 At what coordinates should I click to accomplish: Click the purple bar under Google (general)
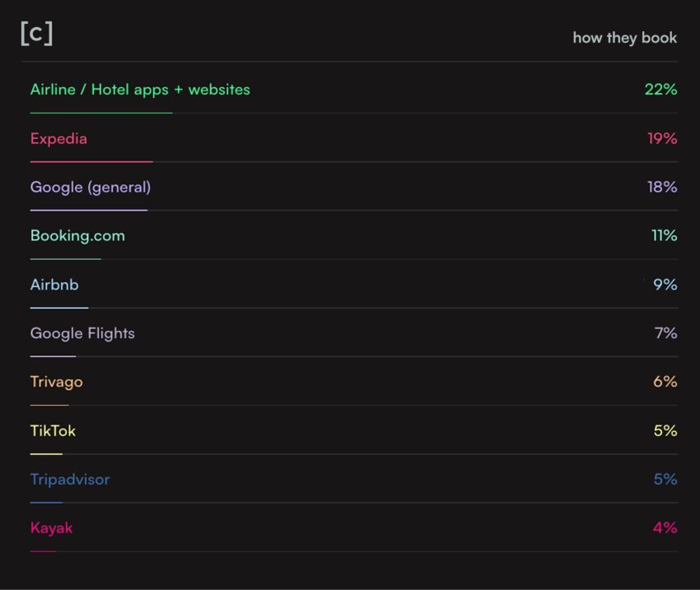[x=89, y=210]
